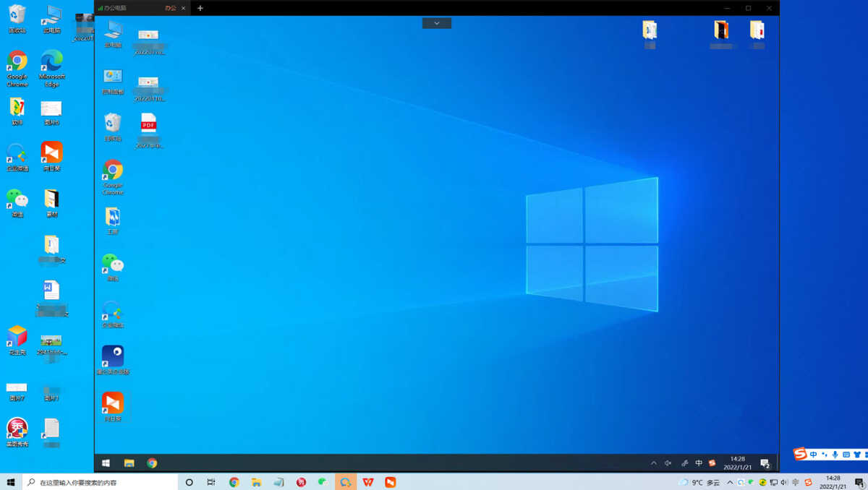868x490 pixels.
Task: Expand hidden icons in local system tray
Action: coord(729,482)
